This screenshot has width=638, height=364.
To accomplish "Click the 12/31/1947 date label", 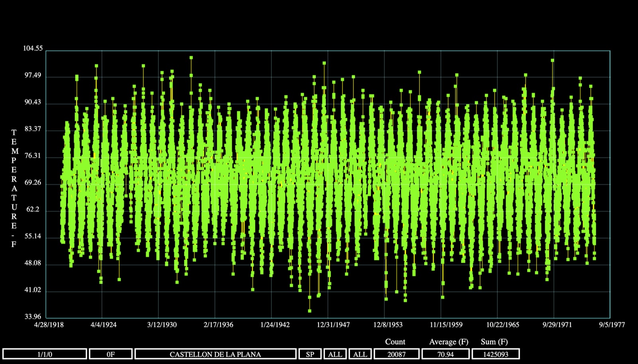I will [x=333, y=325].
